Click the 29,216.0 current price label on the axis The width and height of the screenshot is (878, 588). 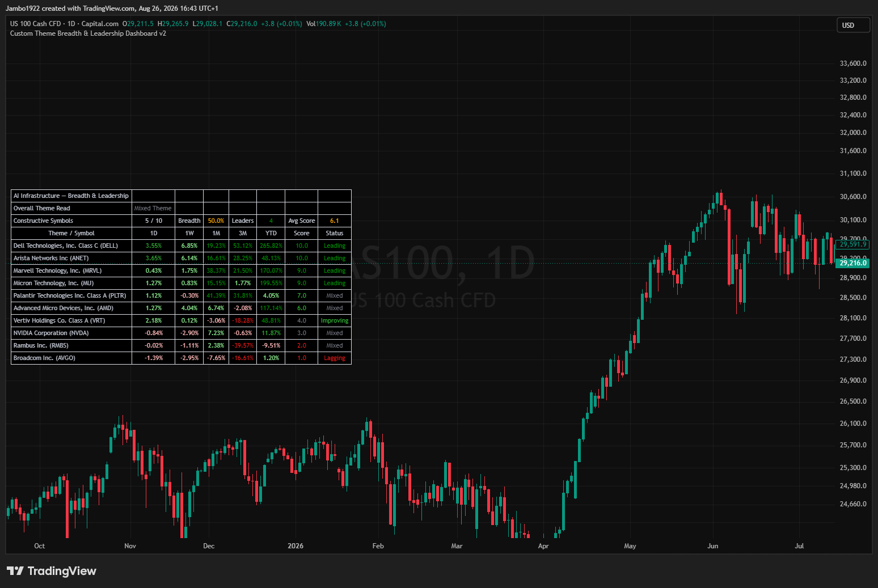[x=853, y=263]
